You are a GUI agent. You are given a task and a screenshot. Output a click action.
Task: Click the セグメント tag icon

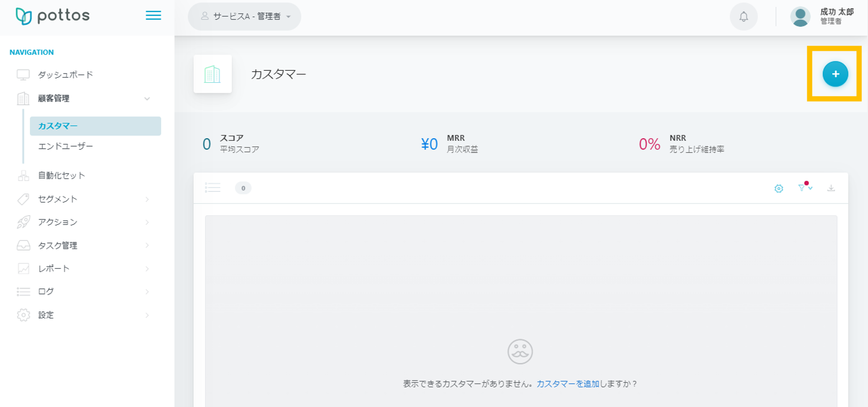click(x=23, y=199)
